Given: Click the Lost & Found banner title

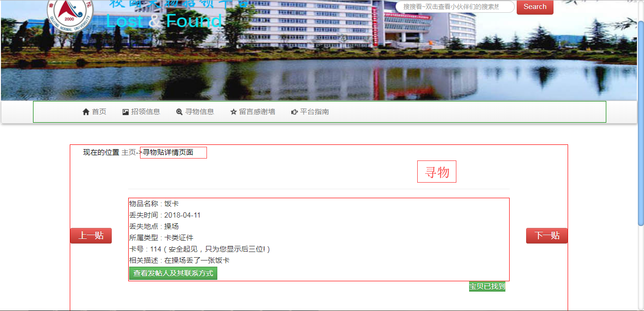Looking at the screenshot, I should 164,21.
